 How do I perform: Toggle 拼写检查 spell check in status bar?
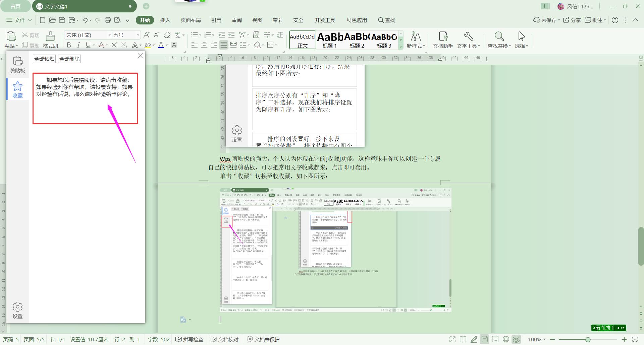(190, 339)
